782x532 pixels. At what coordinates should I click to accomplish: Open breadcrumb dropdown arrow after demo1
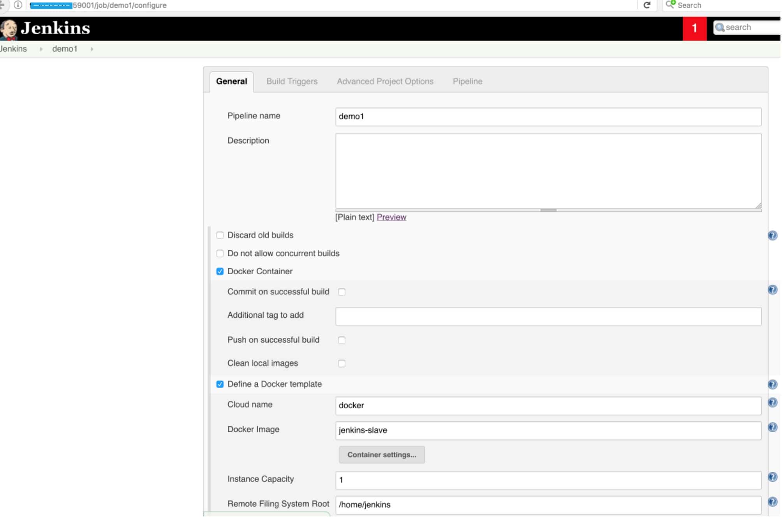pyautogui.click(x=92, y=49)
